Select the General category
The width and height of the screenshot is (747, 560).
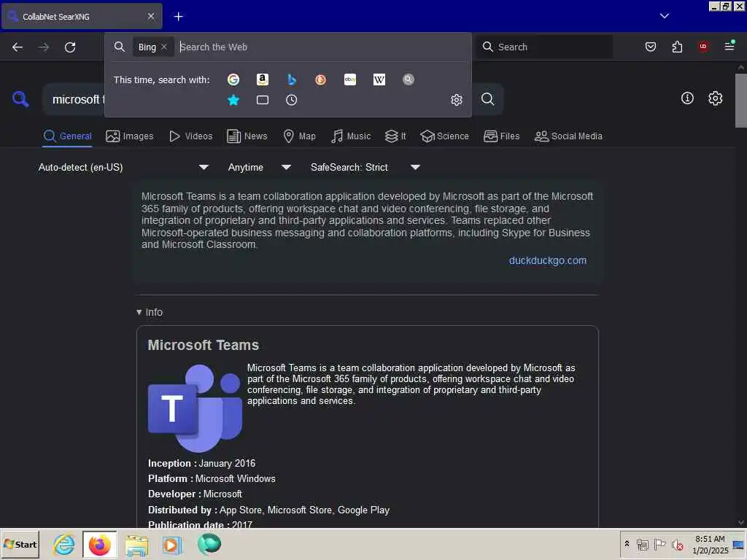68,136
